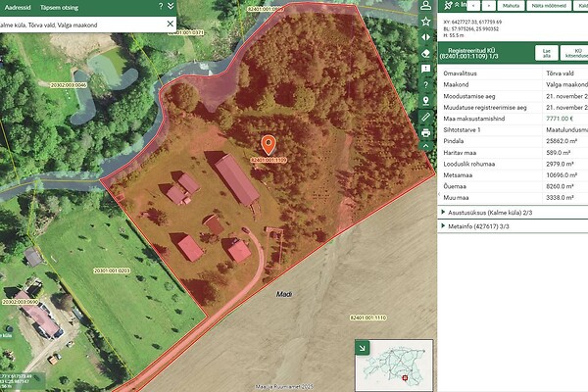Open the feedback exclamation message icon

[425, 69]
